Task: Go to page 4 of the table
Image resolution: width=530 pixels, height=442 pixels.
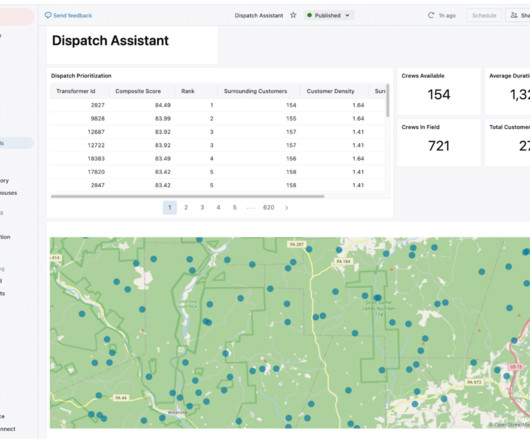Action: pos(218,207)
